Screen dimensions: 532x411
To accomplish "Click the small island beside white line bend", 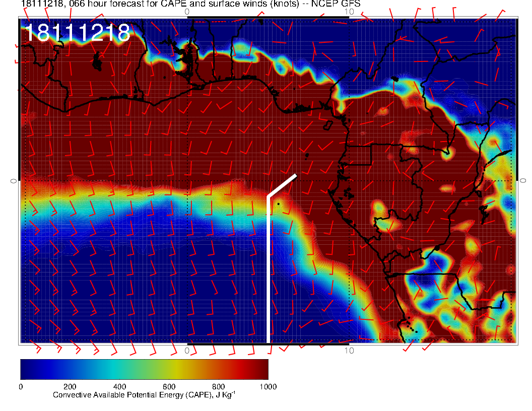I will tap(279, 204).
